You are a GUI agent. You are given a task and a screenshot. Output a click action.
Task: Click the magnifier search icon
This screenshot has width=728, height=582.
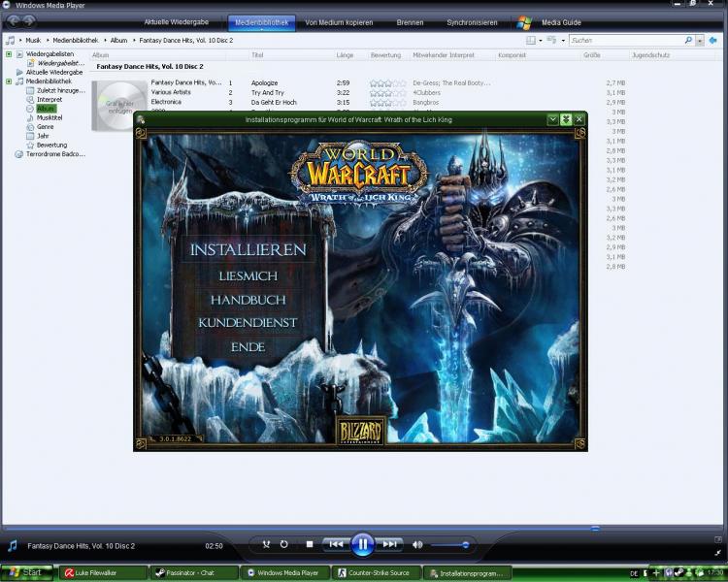coord(688,41)
